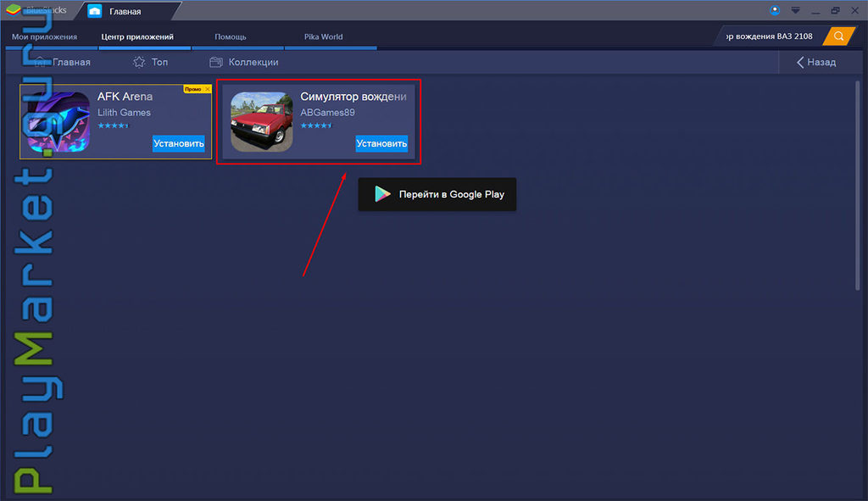868x501 pixels.
Task: Open the Помощь tab
Action: pos(231,36)
